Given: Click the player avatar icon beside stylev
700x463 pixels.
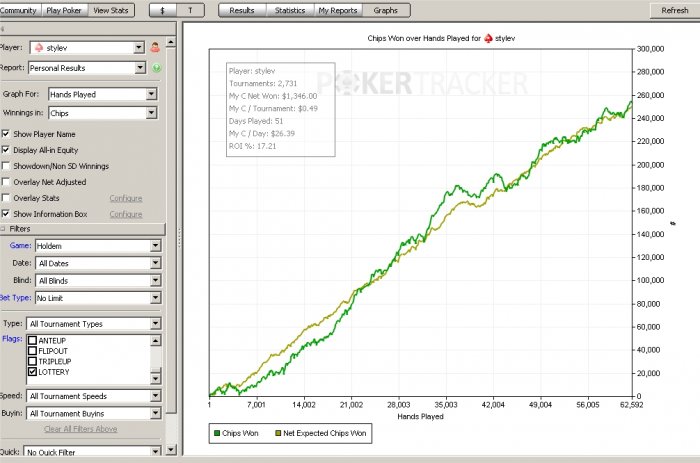Looking at the screenshot, I should click(155, 47).
